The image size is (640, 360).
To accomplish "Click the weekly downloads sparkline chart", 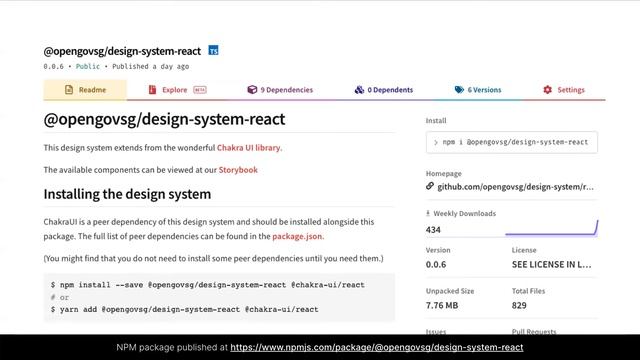I will pos(552,228).
